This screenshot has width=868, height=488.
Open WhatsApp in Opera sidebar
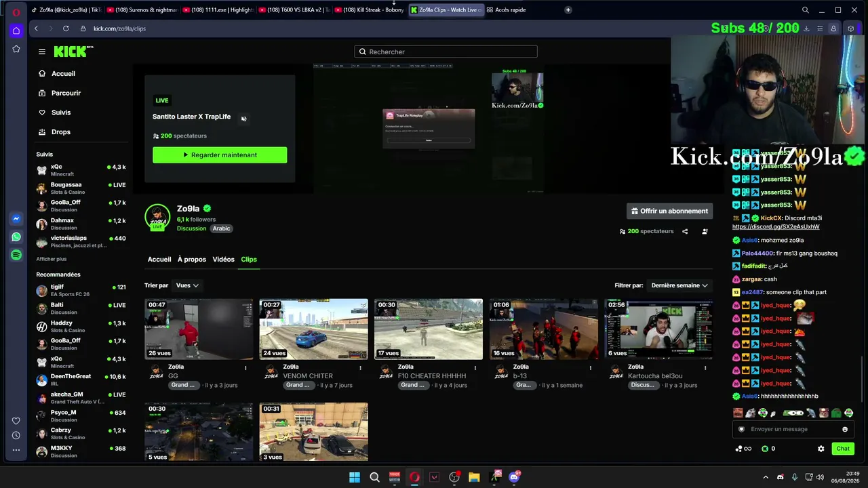point(16,237)
